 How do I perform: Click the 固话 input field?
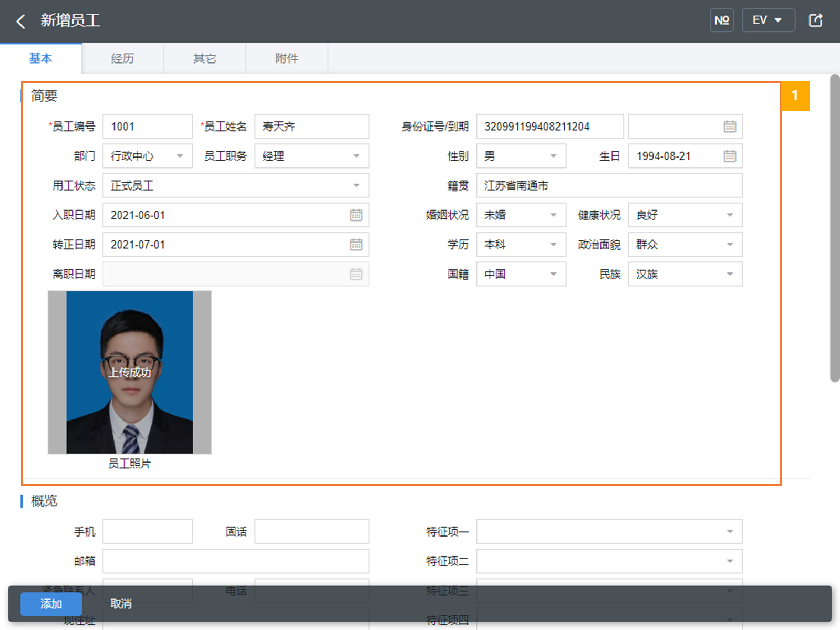(x=312, y=532)
